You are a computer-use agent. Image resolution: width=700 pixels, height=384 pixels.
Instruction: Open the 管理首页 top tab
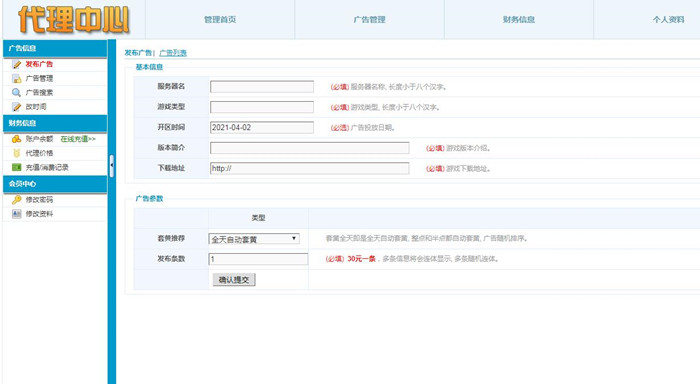(220, 20)
